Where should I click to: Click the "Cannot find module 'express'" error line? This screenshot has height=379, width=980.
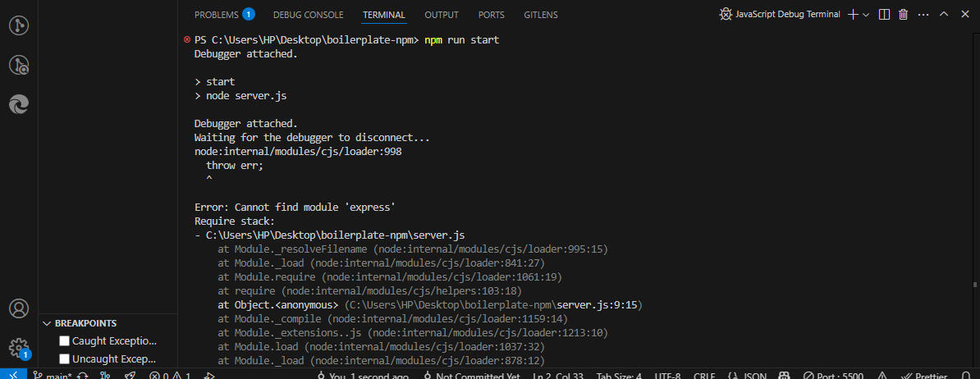click(295, 206)
